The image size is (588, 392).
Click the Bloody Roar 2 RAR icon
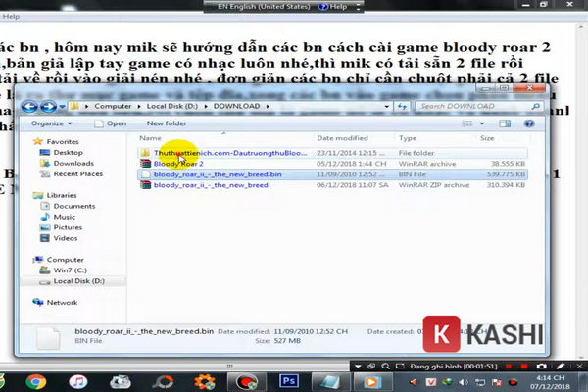[145, 164]
